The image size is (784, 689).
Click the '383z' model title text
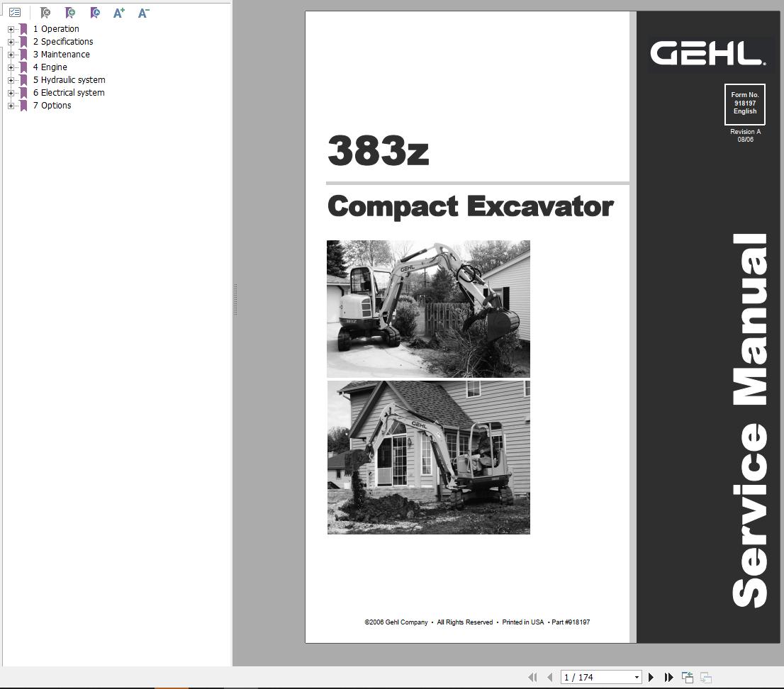click(379, 150)
